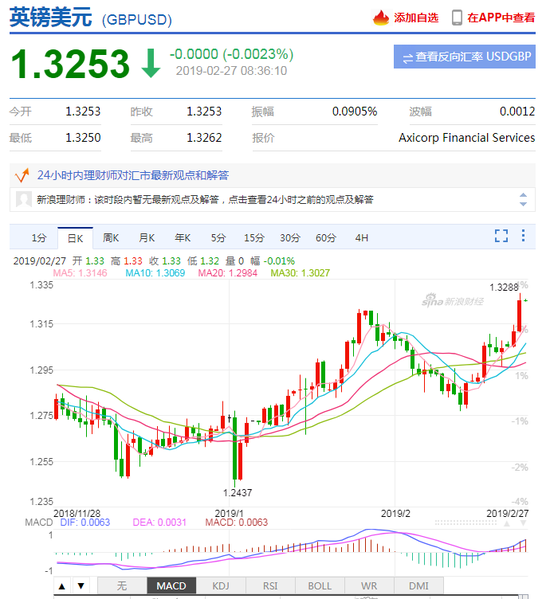Click the 英镑美元 title heading
Screen dimensions: 550x599
click(x=51, y=18)
